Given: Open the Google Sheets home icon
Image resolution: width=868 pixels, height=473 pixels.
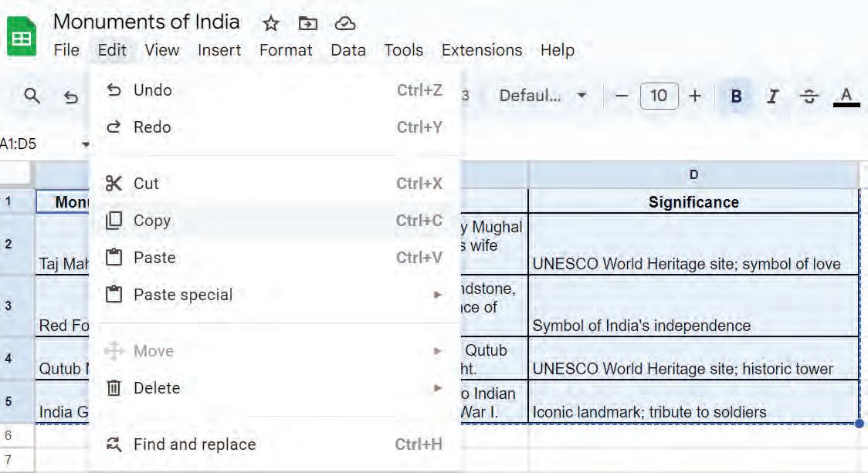Looking at the screenshot, I should (22, 37).
